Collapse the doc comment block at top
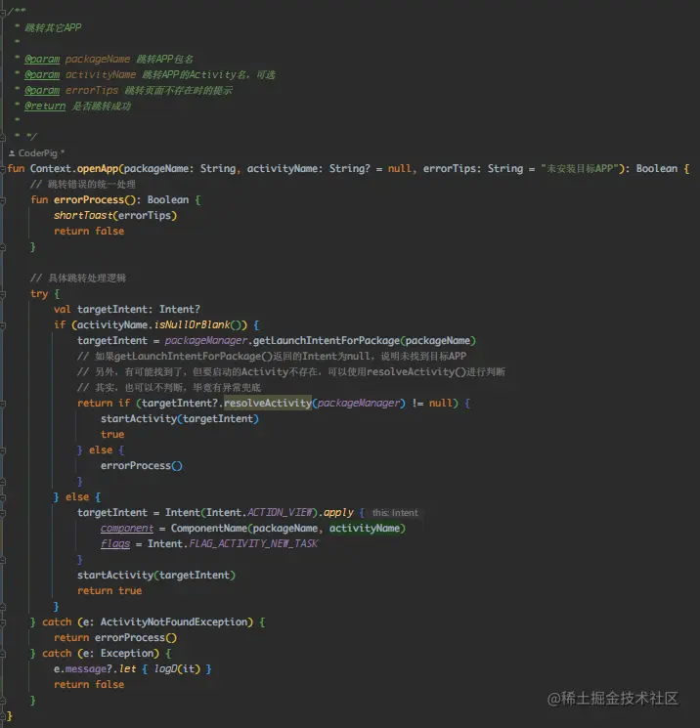Image resolution: width=700 pixels, height=728 pixels. [2, 13]
